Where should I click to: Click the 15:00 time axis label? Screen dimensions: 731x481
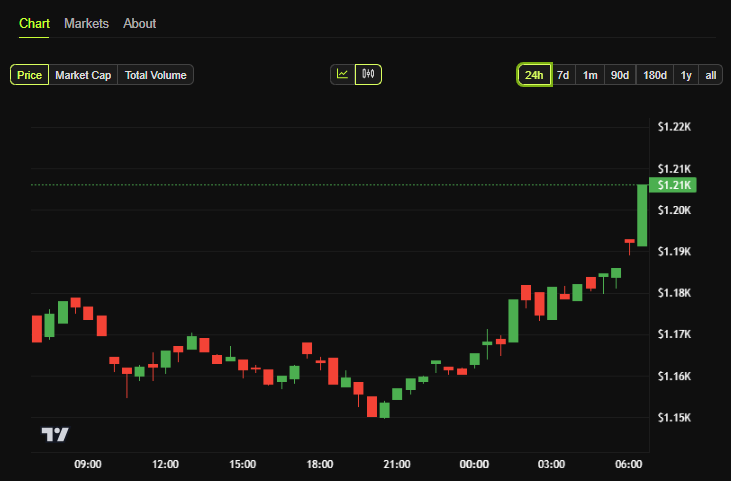[242, 464]
